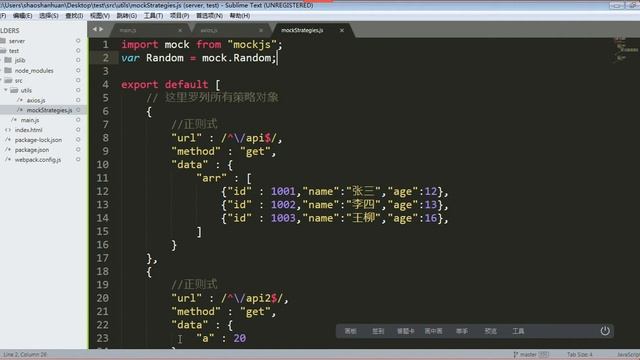Click index.html file name in sidebar
This screenshot has width=640, height=360.
point(29,130)
